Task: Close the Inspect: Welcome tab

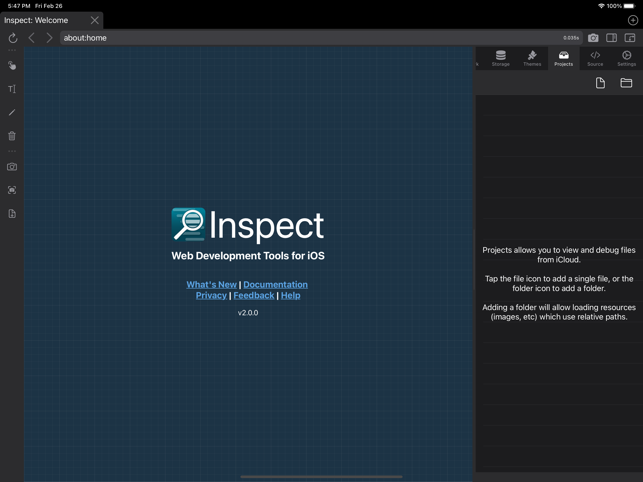Action: [95, 20]
